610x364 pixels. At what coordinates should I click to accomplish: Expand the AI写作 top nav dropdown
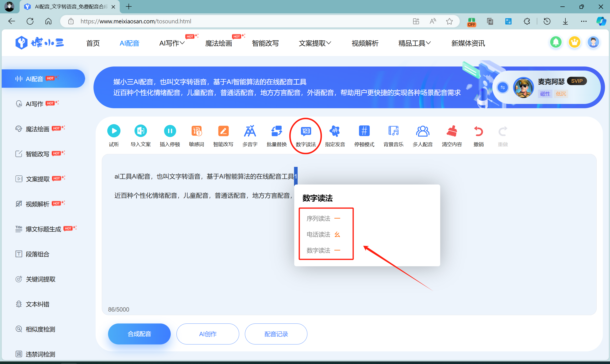tap(172, 43)
